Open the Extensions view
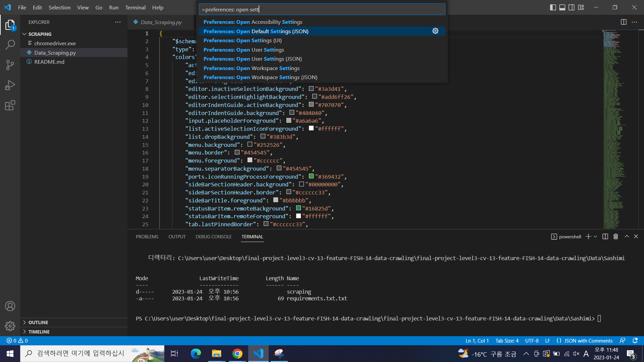This screenshot has width=644, height=362. click(10, 106)
